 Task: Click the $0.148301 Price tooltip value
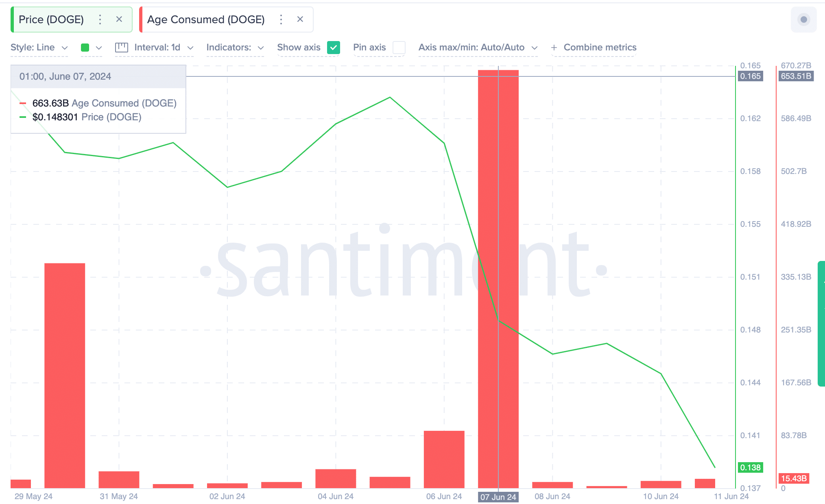(x=55, y=117)
